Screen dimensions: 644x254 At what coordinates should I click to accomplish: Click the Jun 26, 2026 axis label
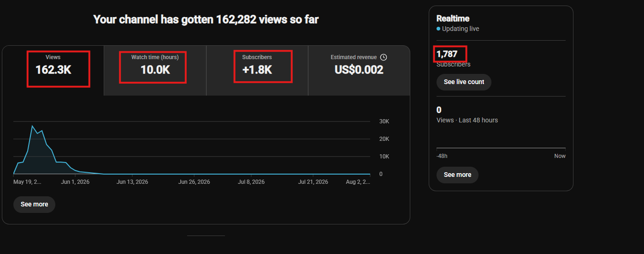click(194, 182)
